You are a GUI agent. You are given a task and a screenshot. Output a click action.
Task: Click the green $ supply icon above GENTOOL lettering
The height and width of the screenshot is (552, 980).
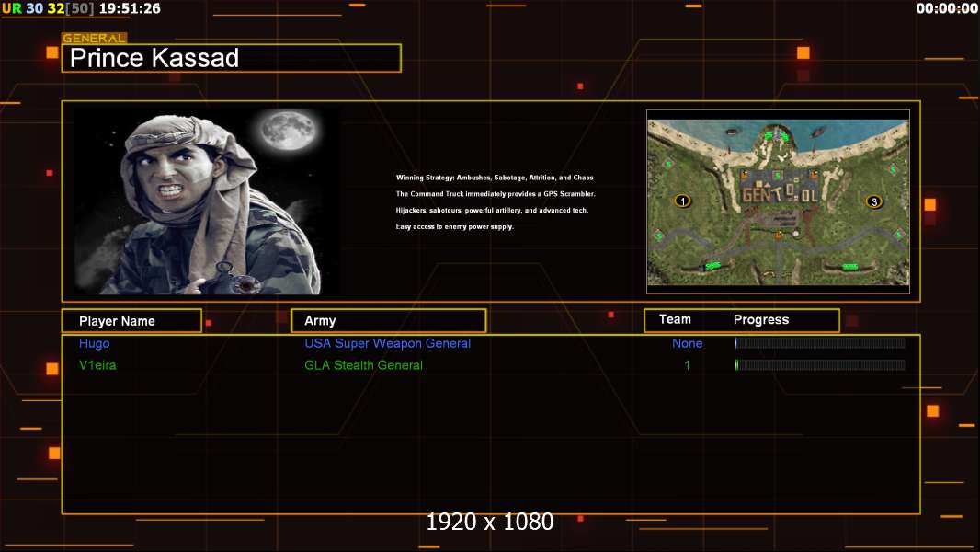tap(777, 176)
